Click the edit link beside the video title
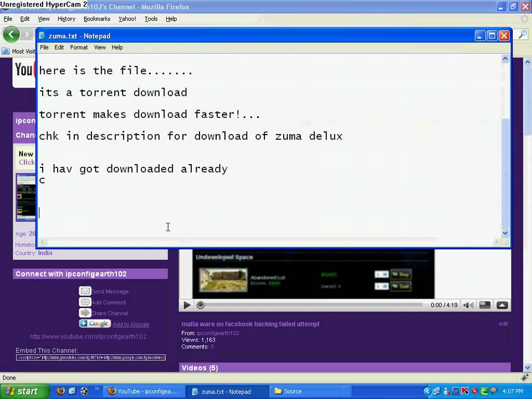This screenshot has height=399, width=532. (x=503, y=324)
